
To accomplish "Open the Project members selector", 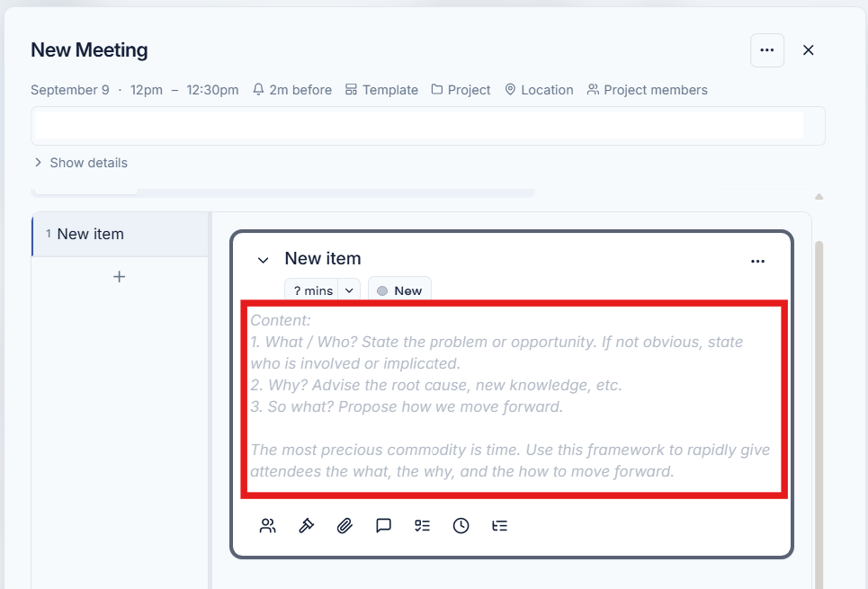I will pyautogui.click(x=647, y=90).
